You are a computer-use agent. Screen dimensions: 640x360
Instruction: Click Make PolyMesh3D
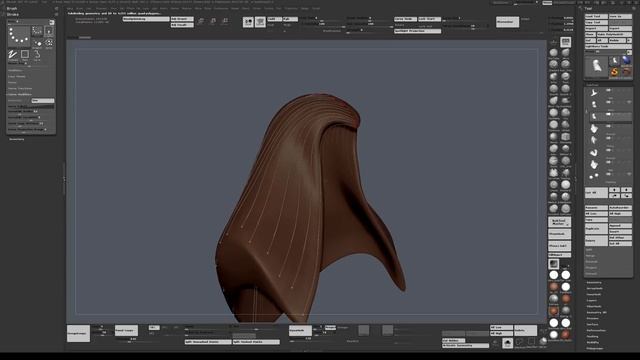614,34
